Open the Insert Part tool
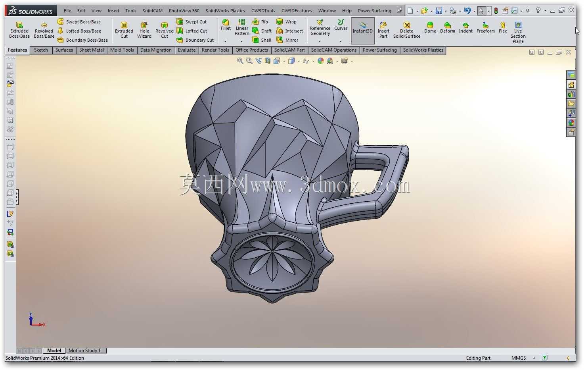The width and height of the screenshot is (588, 370). coord(383,30)
